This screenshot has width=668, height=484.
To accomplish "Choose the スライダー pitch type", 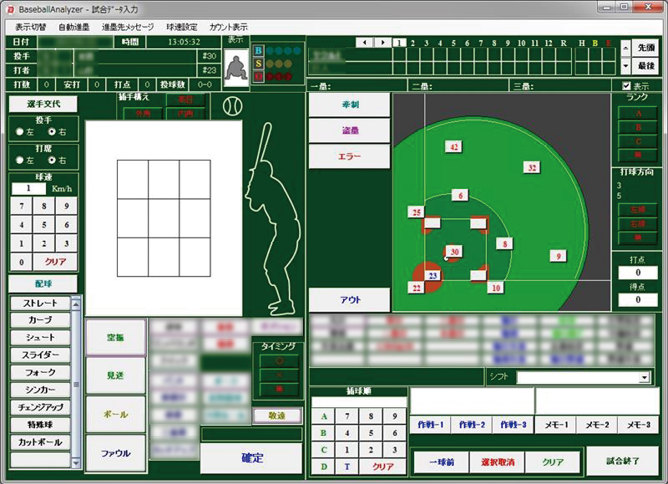I will tap(40, 355).
